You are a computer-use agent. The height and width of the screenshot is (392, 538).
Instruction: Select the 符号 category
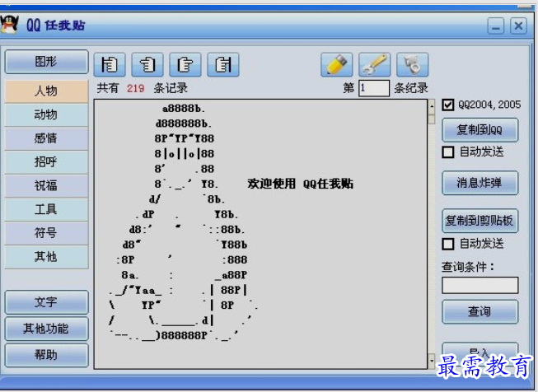(x=46, y=233)
